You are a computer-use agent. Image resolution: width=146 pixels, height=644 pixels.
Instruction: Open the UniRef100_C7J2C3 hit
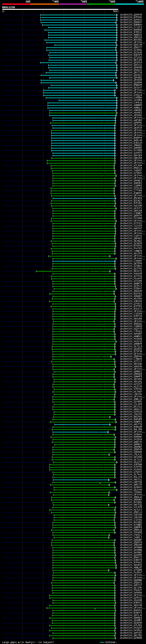click(x=131, y=27)
